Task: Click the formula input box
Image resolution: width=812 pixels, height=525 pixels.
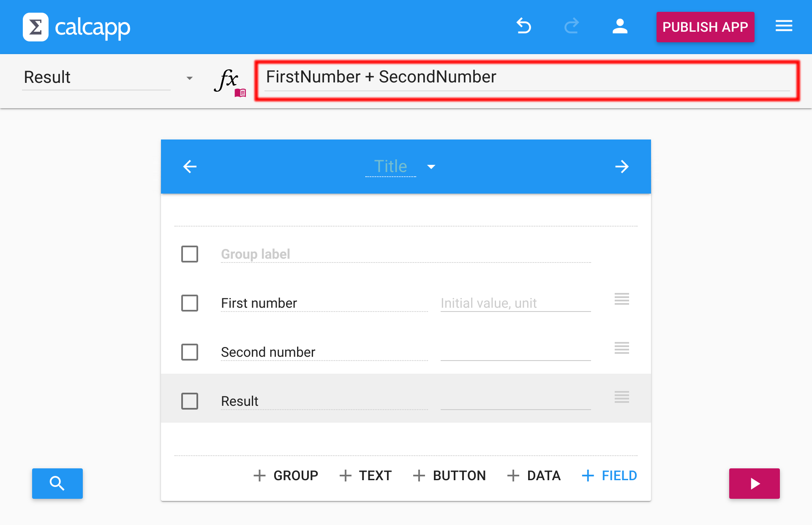Action: [x=527, y=77]
